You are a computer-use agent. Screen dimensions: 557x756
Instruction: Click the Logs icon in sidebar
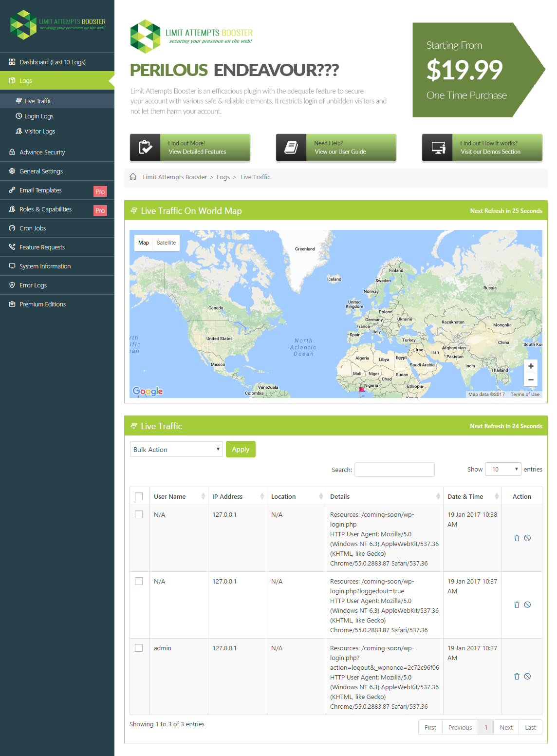[12, 80]
